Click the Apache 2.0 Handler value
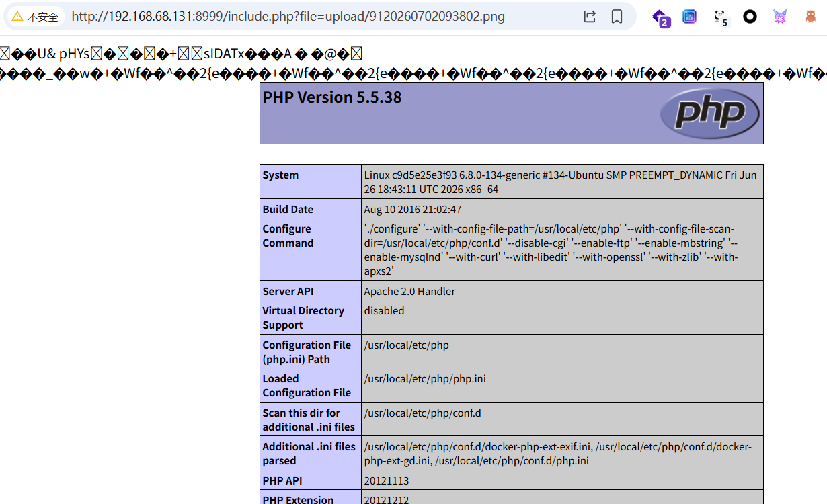 pyautogui.click(x=409, y=291)
